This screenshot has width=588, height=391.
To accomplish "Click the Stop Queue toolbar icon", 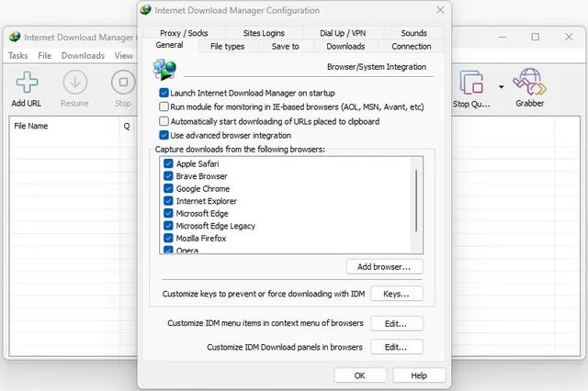I will (x=472, y=83).
